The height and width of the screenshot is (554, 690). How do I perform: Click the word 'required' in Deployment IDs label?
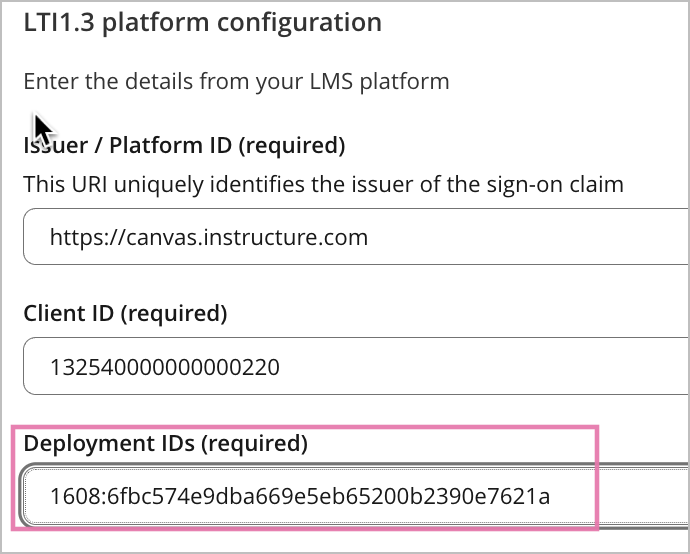pos(254,443)
